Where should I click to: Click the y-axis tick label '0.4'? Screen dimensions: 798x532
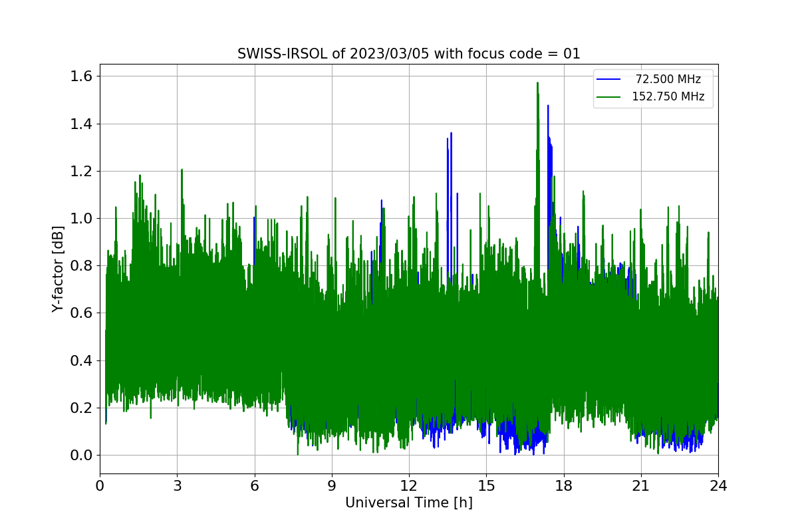click(81, 360)
